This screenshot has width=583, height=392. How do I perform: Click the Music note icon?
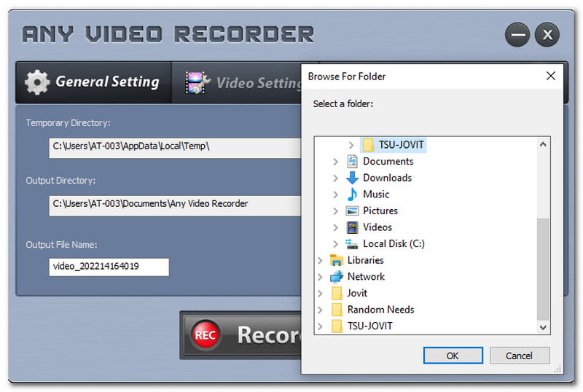tap(352, 194)
